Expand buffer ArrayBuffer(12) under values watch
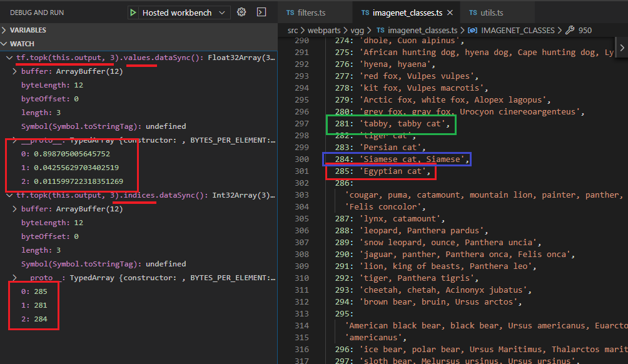The image size is (628, 364). [14, 71]
